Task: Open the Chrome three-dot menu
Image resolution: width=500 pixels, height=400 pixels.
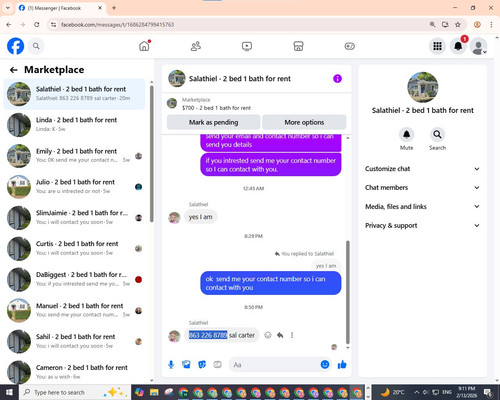Action: (491, 24)
